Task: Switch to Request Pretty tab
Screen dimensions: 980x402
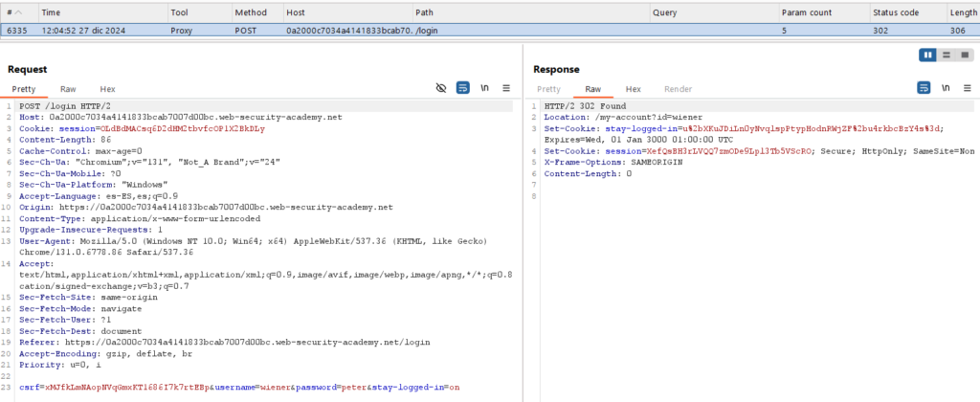Action: pyautogui.click(x=24, y=89)
